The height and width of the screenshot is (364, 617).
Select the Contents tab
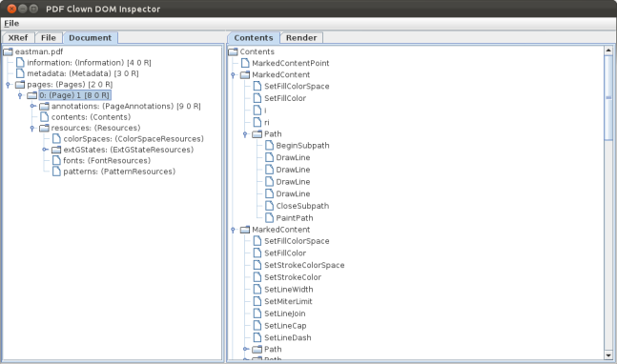[254, 38]
